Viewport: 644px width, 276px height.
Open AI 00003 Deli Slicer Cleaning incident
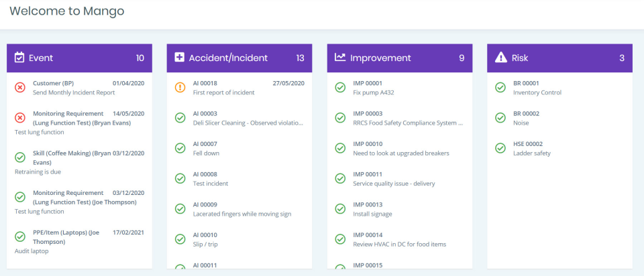click(x=248, y=118)
